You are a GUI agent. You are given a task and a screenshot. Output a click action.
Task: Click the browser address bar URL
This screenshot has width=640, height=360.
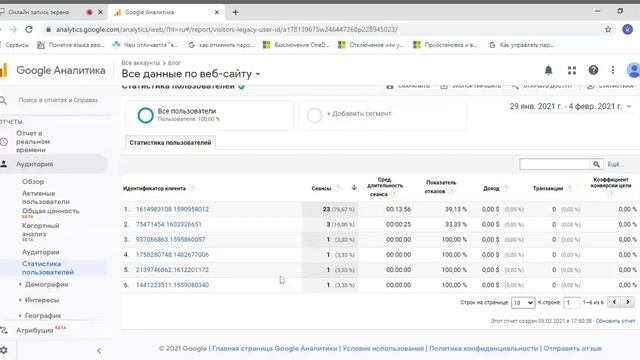tap(227, 29)
